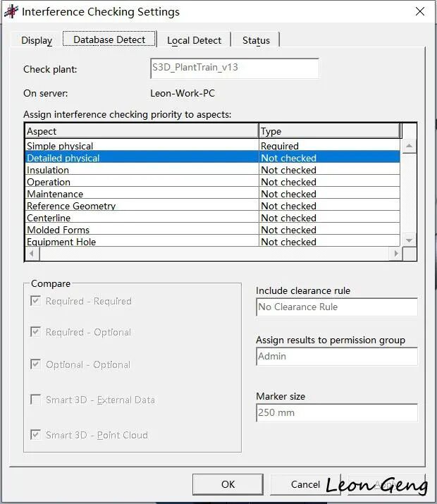
Task: Select the Maintenance aspect row
Action: point(212,194)
